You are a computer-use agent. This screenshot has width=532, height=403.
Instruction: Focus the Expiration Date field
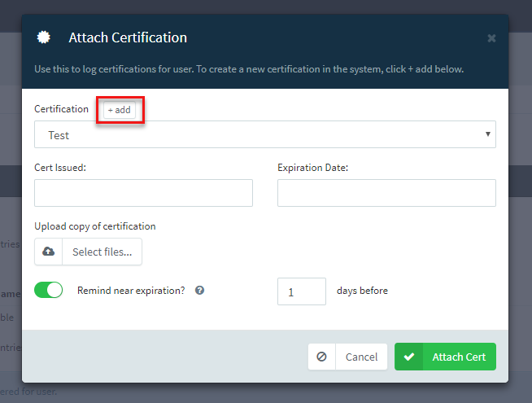[386, 193]
